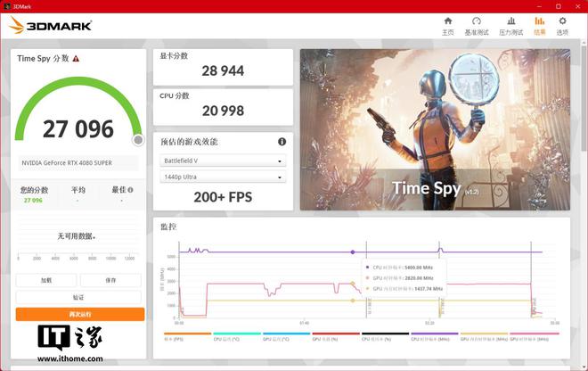Open the Battlefield V game dropdown
This screenshot has width=588, height=371.
click(x=223, y=161)
